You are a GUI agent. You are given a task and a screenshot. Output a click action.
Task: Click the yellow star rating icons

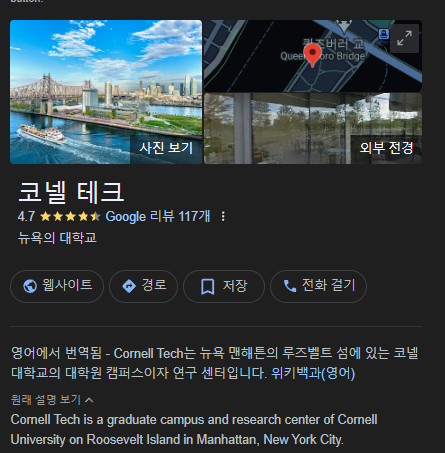pos(70,217)
